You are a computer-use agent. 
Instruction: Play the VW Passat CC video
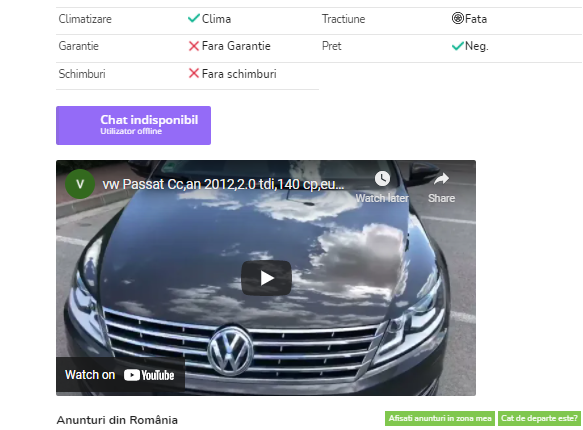[x=266, y=278]
